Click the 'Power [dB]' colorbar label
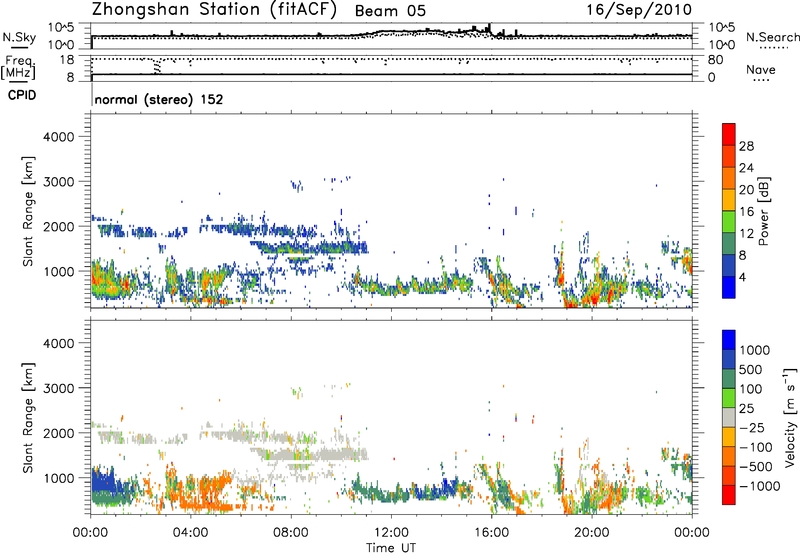 coord(763,211)
